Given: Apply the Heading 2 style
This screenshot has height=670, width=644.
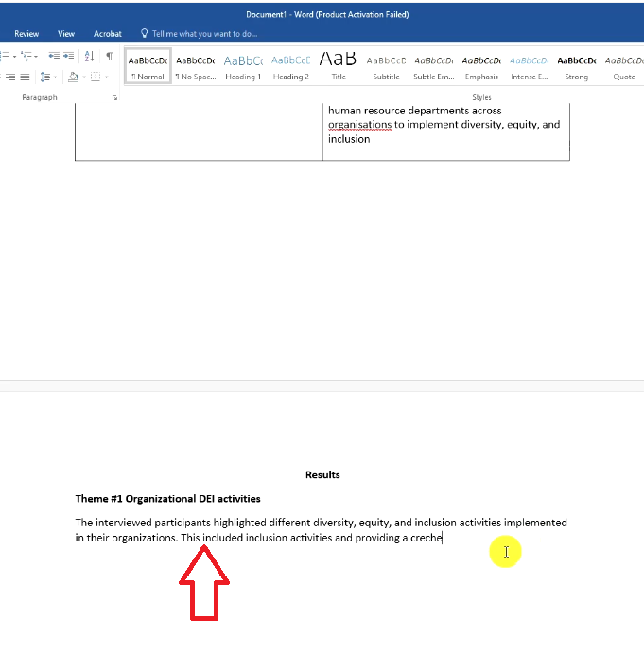Looking at the screenshot, I should point(290,66).
